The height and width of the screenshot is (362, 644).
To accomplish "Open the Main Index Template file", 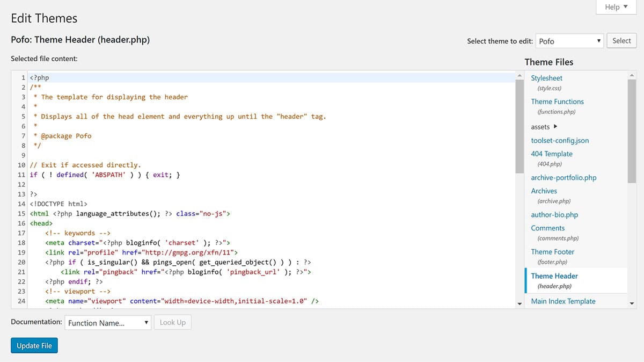I will click(x=563, y=301).
